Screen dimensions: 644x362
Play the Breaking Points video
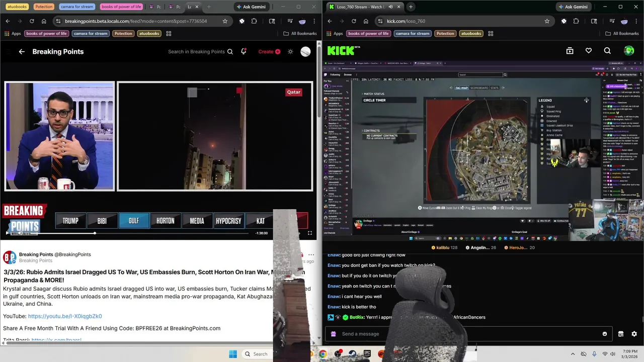[x=7, y=233]
